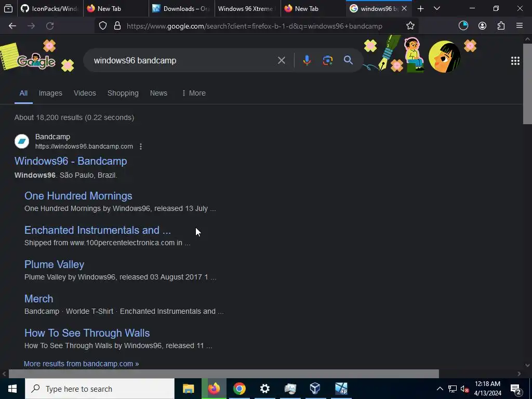Switch to Downloads – Oracle tab
The width and height of the screenshot is (532, 399).
[181, 8]
